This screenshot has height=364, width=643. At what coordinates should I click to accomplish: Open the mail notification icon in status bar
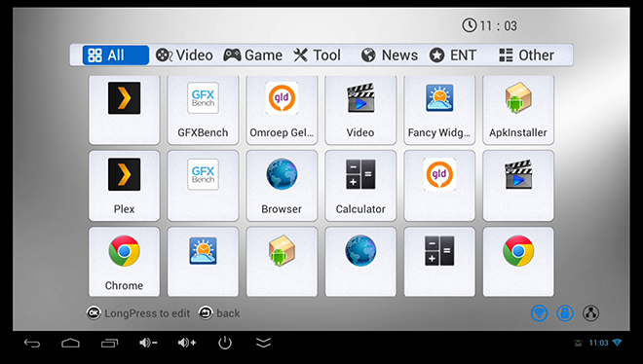coord(578,344)
